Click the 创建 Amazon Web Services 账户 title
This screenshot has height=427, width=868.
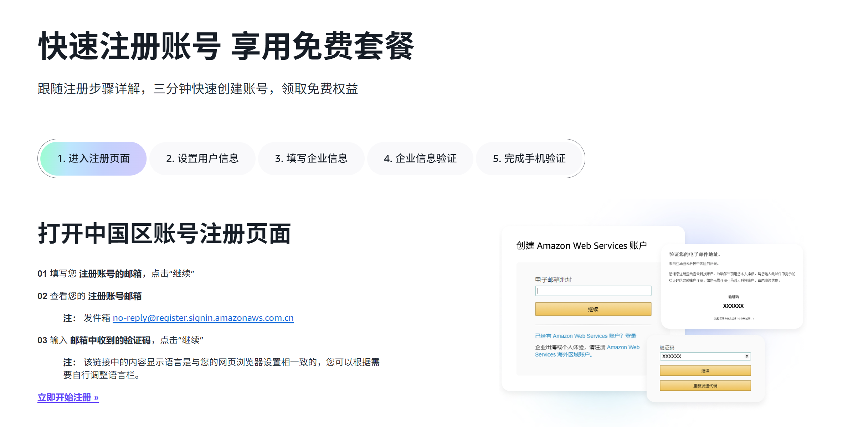581,245
